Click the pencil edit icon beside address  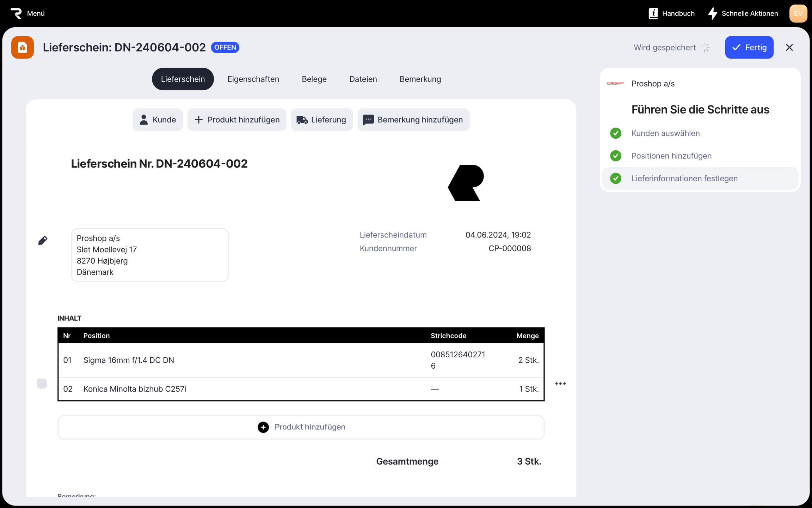pyautogui.click(x=43, y=241)
